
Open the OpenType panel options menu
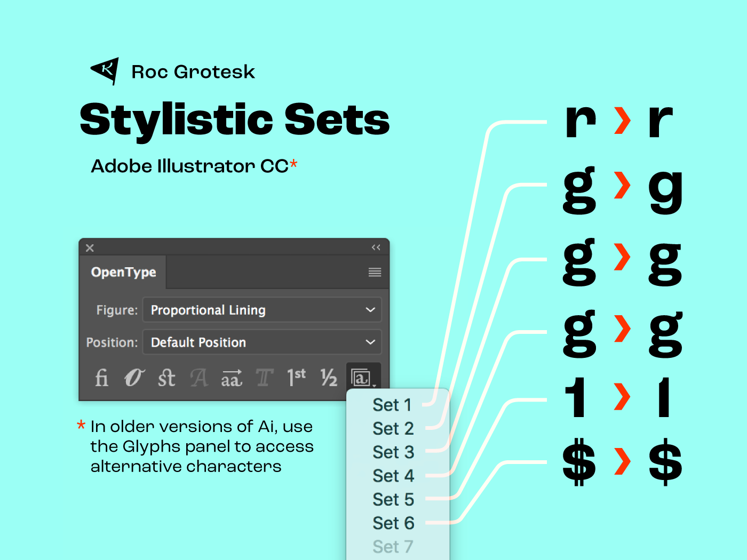pos(375,273)
